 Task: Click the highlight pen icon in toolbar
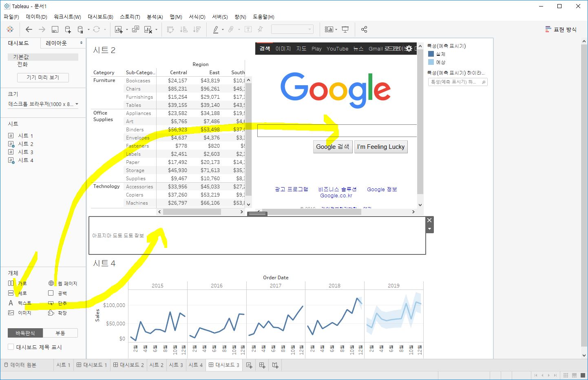[x=216, y=29]
